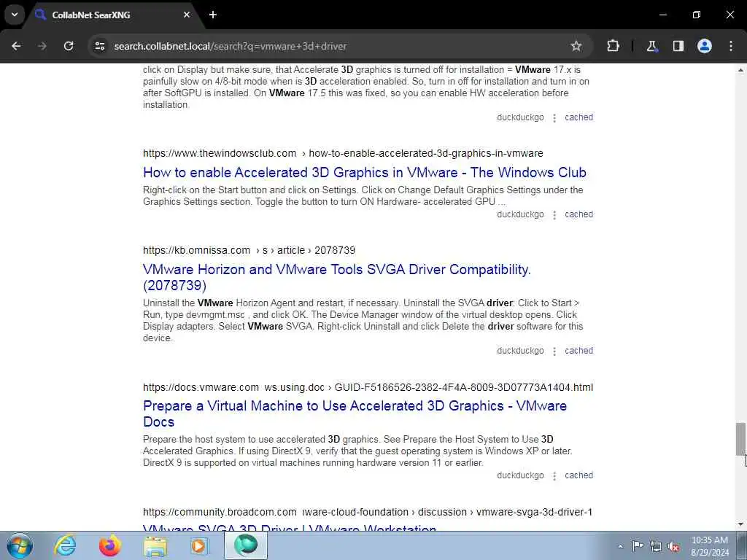
Task: Open Chrome Labs flask icon
Action: (x=651, y=46)
